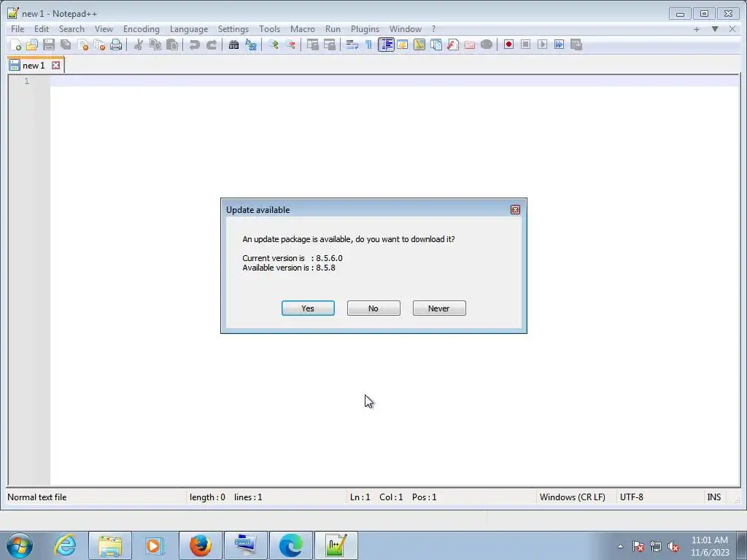The width and height of the screenshot is (747, 560).
Task: Select the new 1 document tab
Action: [36, 65]
